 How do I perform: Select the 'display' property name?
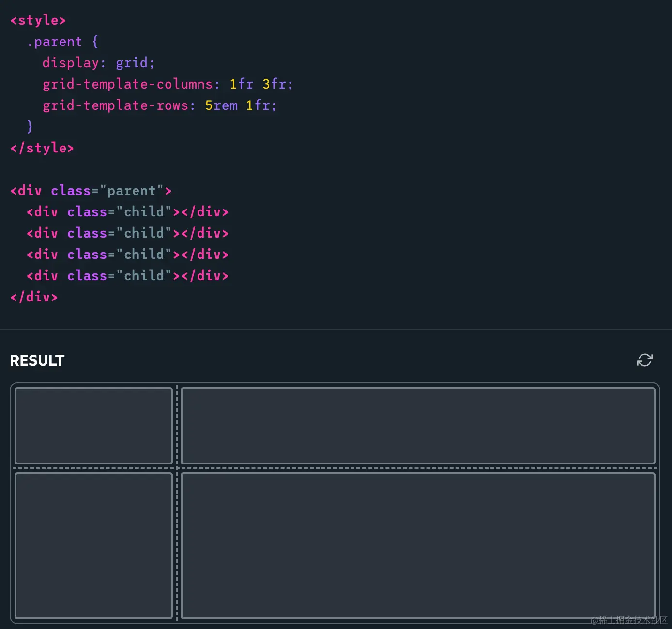(71, 63)
